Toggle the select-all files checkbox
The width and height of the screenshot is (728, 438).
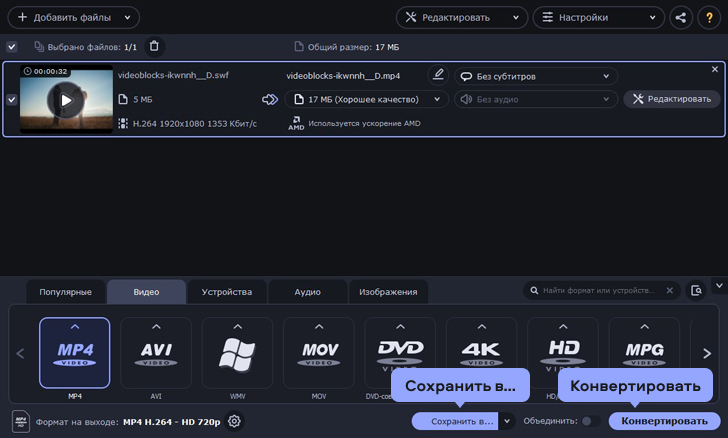[x=11, y=47]
